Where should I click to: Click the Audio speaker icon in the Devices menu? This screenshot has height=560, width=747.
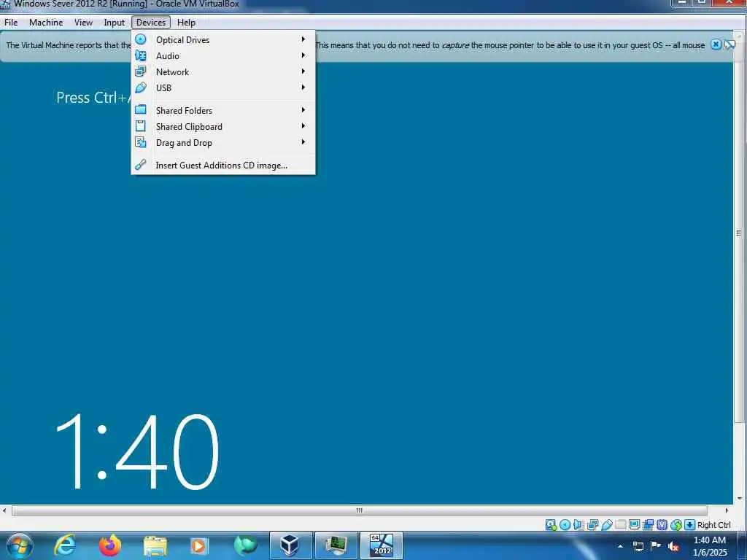(x=141, y=55)
